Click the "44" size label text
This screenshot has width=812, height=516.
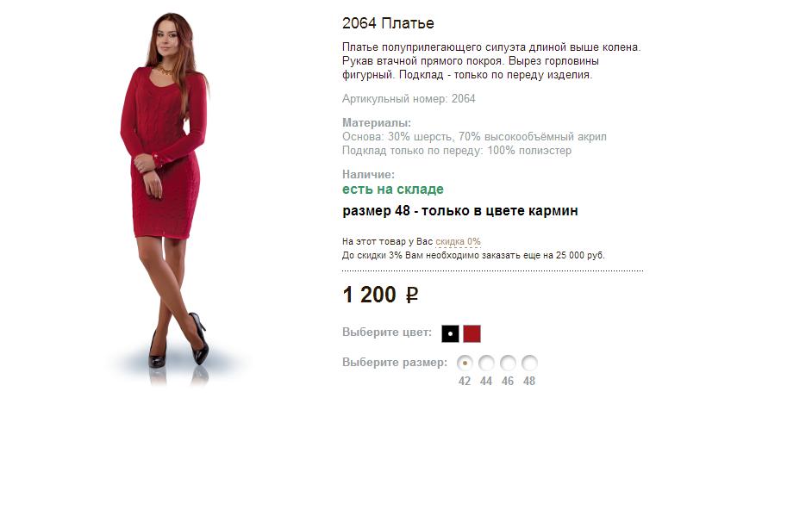[486, 382]
